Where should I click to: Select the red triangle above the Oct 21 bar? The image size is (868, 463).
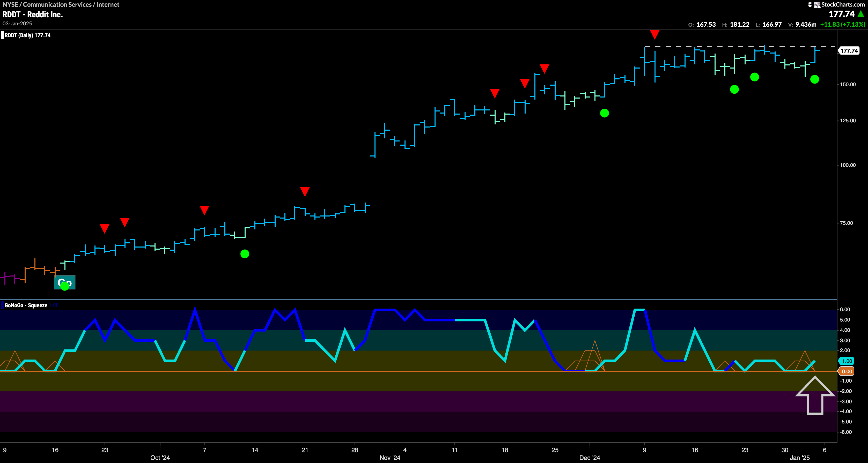(305, 192)
